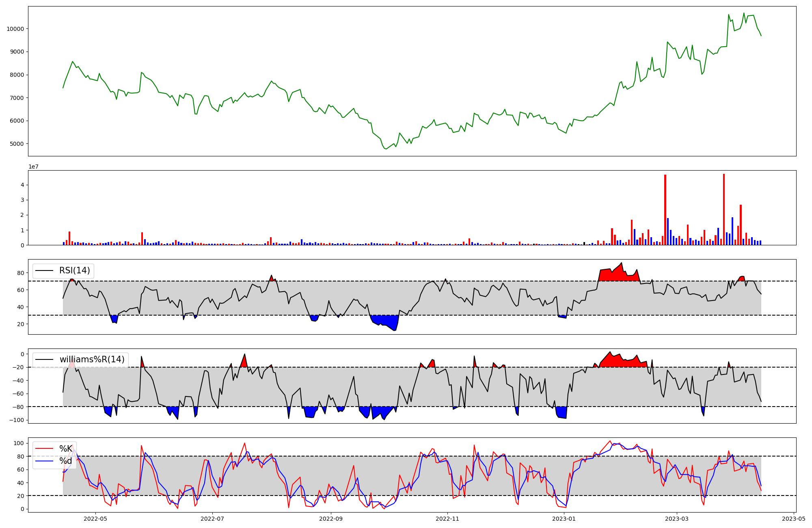Click the 1e7 exponent label above volume axis
Image resolution: width=812 pixels, height=528 pixels.
pos(33,167)
